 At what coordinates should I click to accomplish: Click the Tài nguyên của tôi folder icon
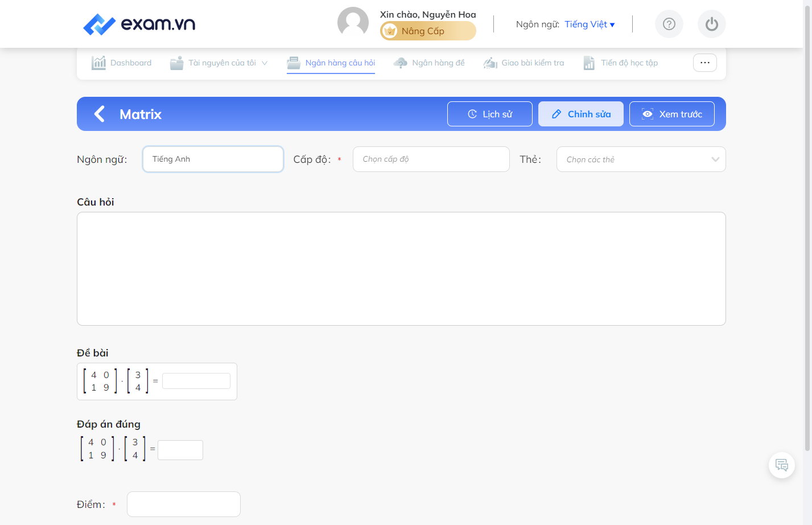(177, 63)
